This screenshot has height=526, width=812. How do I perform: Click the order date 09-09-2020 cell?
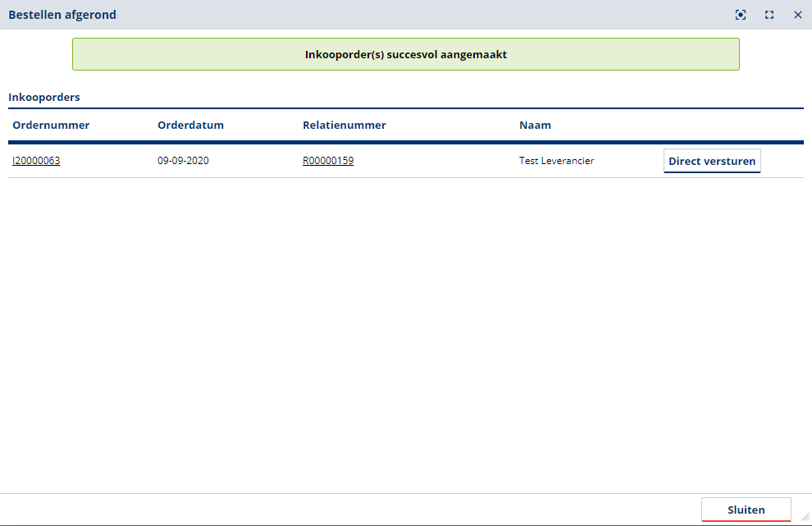tap(183, 161)
